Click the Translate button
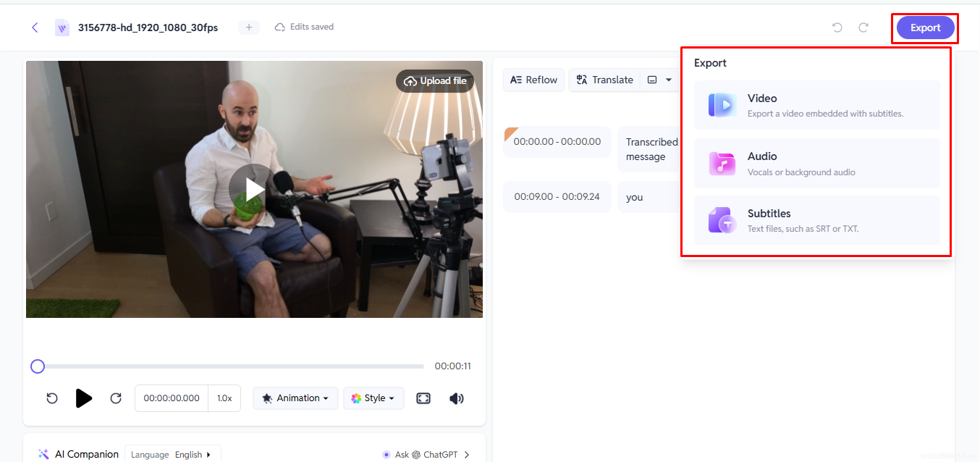980x462 pixels. click(x=604, y=80)
